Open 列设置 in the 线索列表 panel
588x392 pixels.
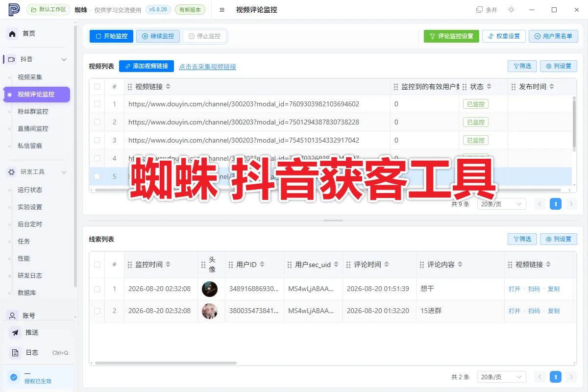point(559,239)
